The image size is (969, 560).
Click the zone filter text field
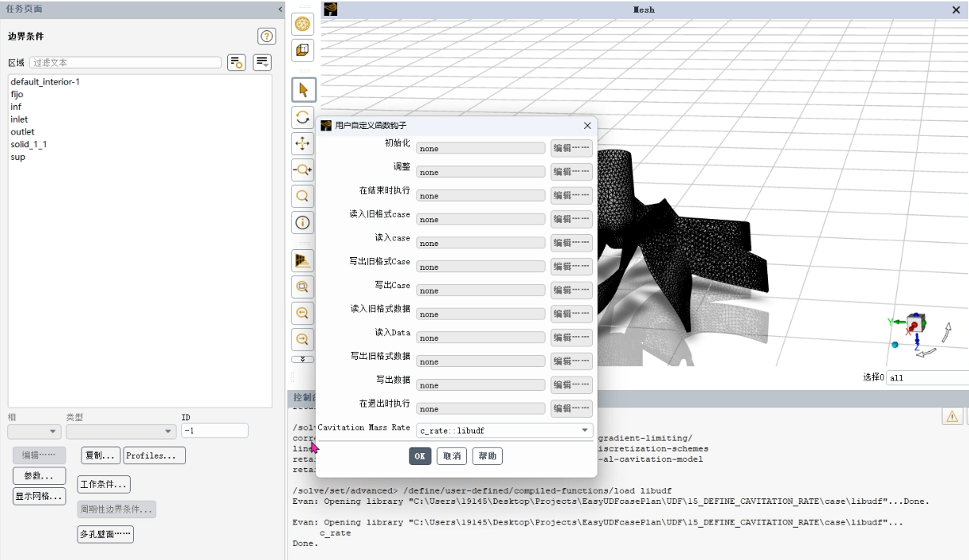(x=125, y=62)
